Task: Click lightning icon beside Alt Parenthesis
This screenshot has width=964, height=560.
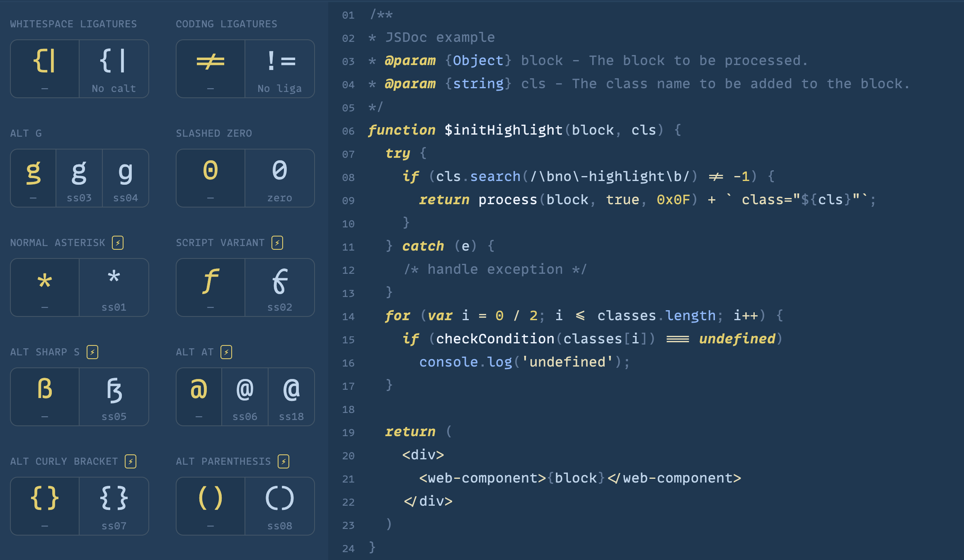Action: coord(283,461)
